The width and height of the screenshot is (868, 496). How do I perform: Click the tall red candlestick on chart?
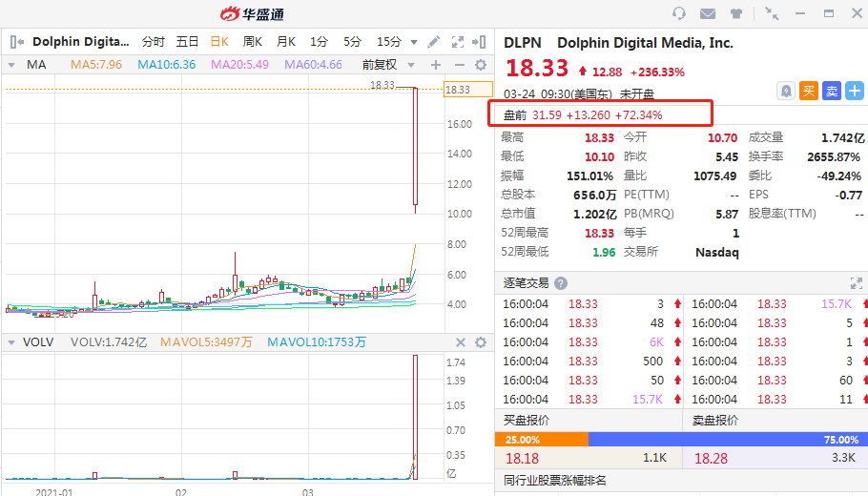(x=415, y=147)
